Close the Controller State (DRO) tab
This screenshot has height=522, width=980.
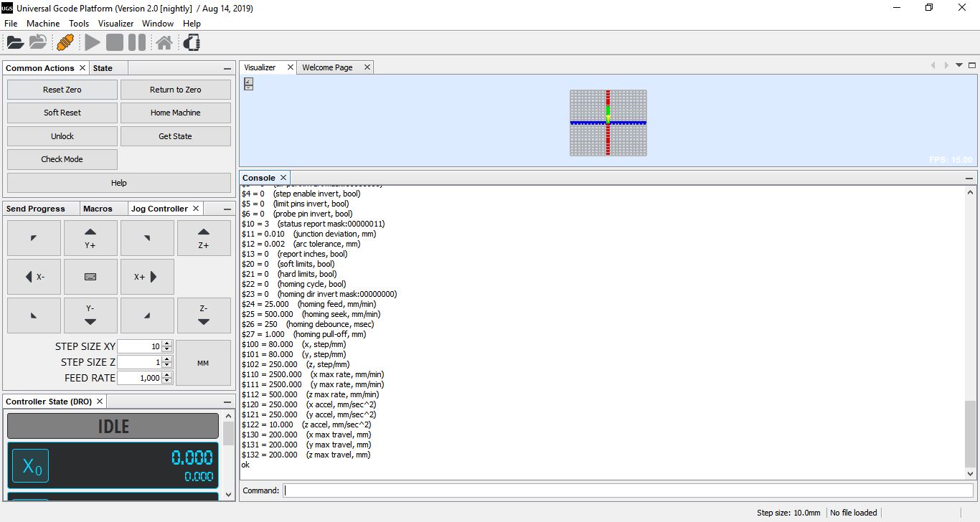100,402
